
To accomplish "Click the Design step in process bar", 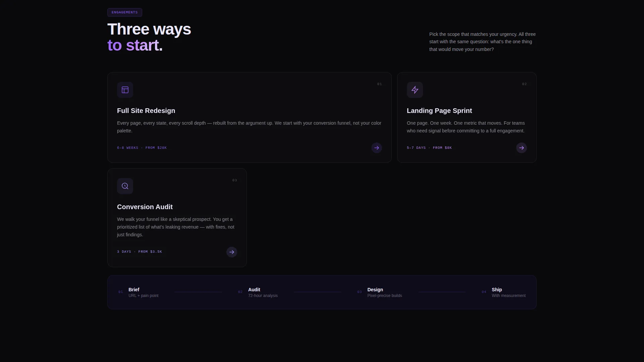I will tap(379, 292).
